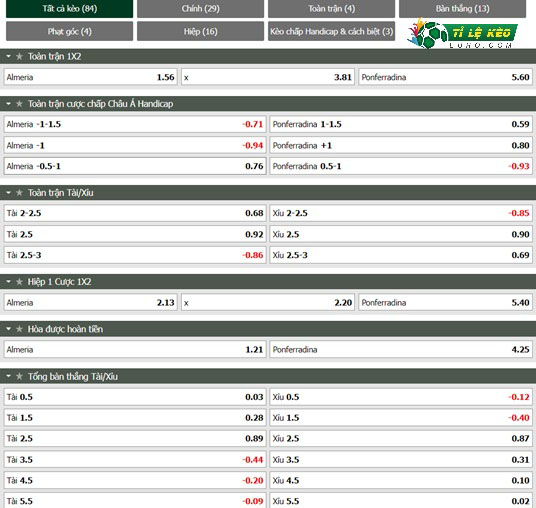Select total goals Xỉu 2.5 at 0.87

[401, 439]
